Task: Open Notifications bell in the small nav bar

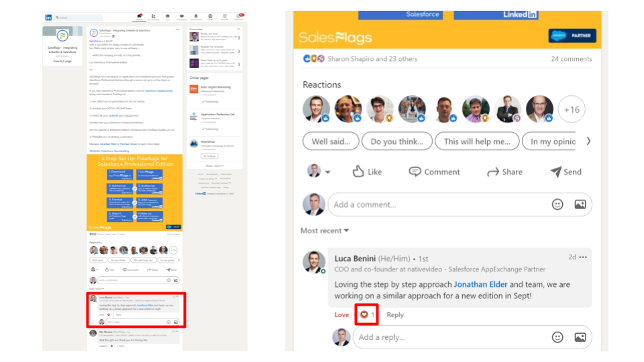Action: point(196,17)
